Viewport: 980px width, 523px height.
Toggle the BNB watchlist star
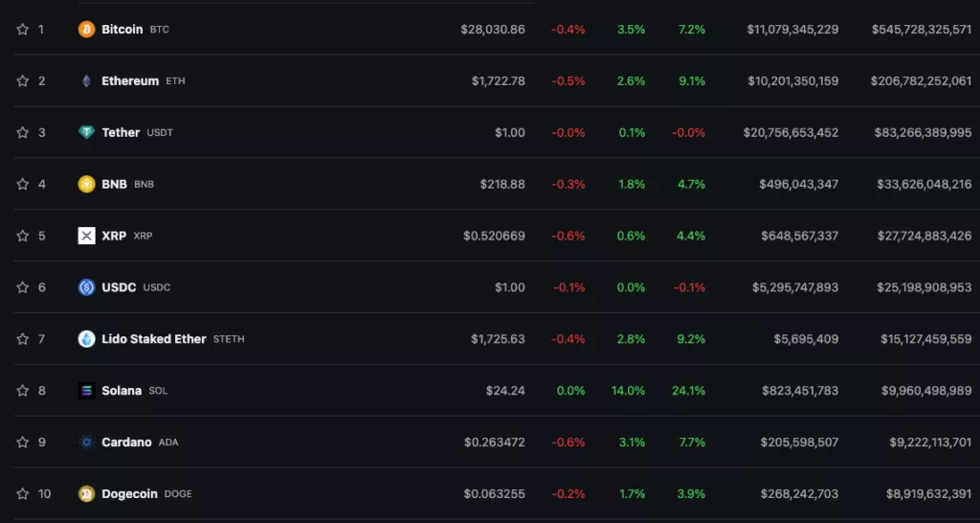(23, 184)
